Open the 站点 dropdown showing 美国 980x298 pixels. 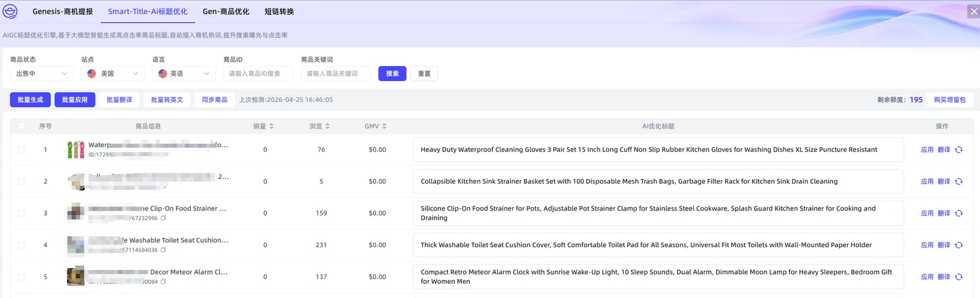coord(113,74)
